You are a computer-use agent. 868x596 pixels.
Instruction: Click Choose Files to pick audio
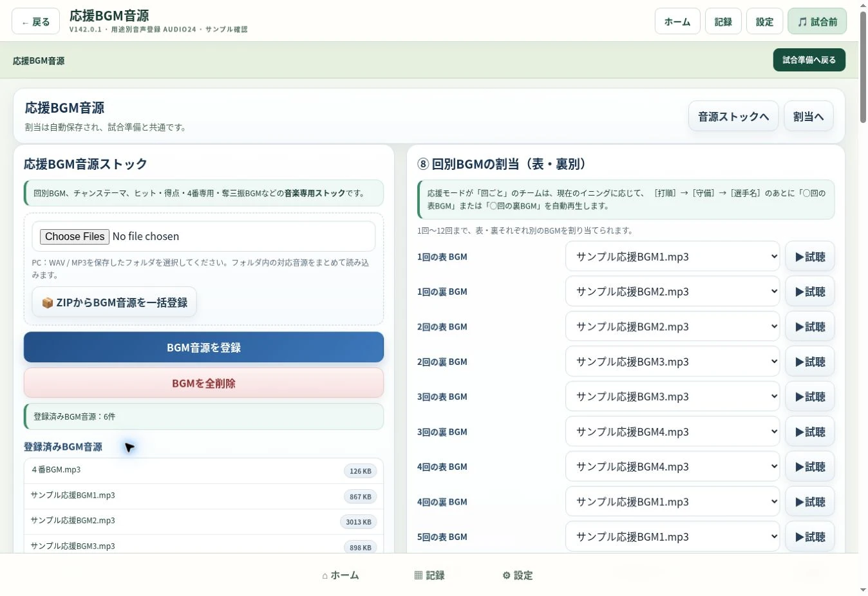tap(75, 236)
